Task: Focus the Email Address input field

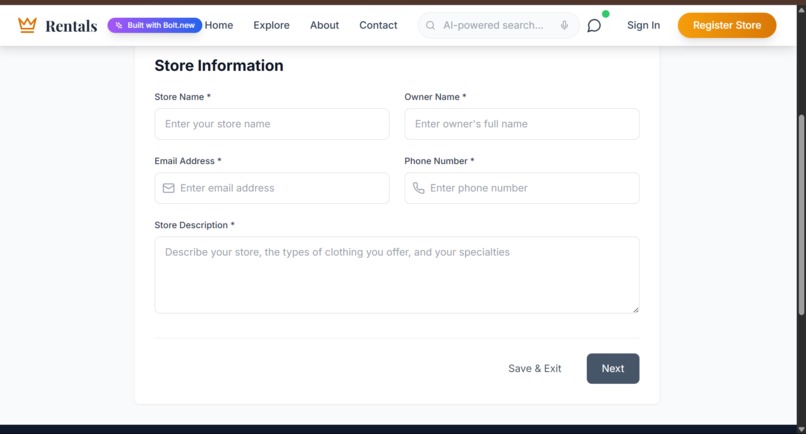Action: click(x=272, y=188)
